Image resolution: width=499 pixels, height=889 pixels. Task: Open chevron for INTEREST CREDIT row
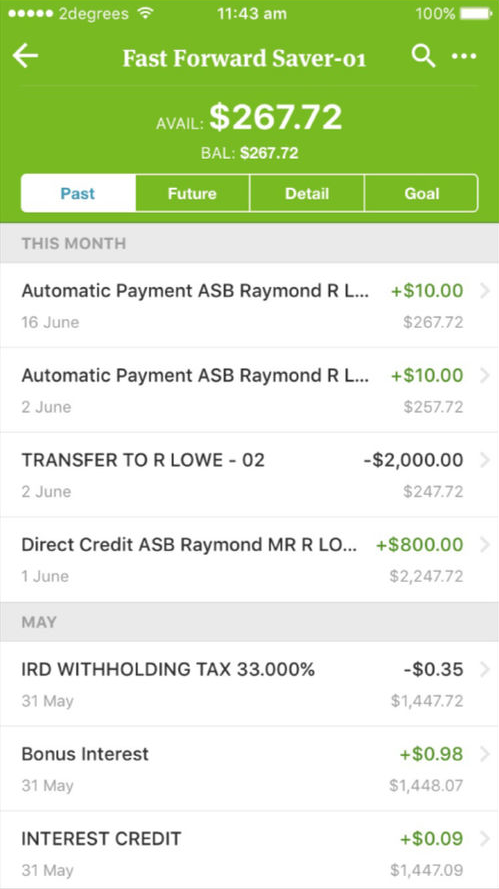484,839
